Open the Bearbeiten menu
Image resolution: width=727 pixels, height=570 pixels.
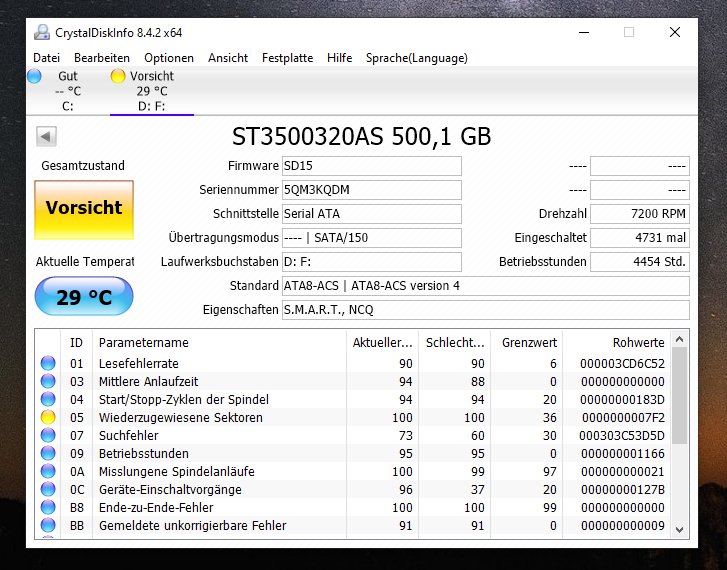pos(102,58)
